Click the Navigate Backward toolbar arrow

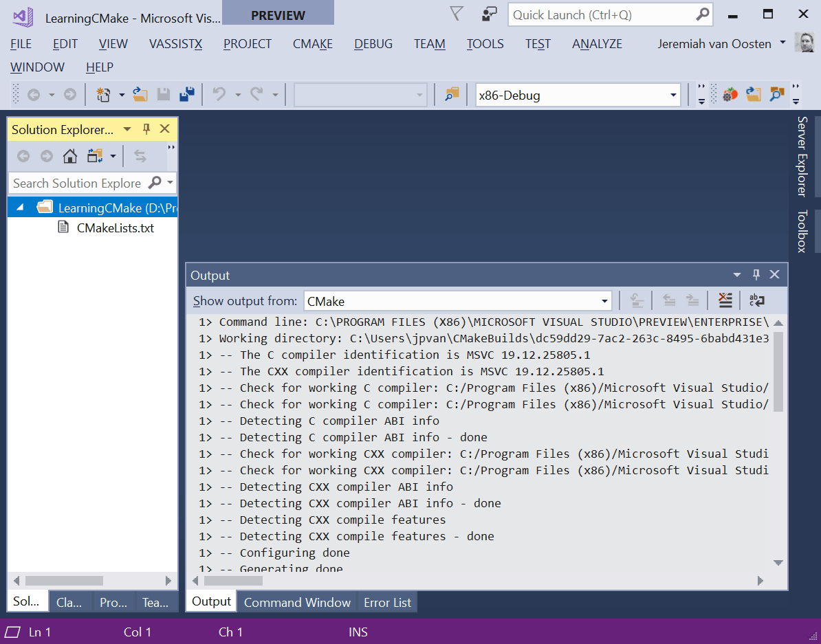click(34, 95)
